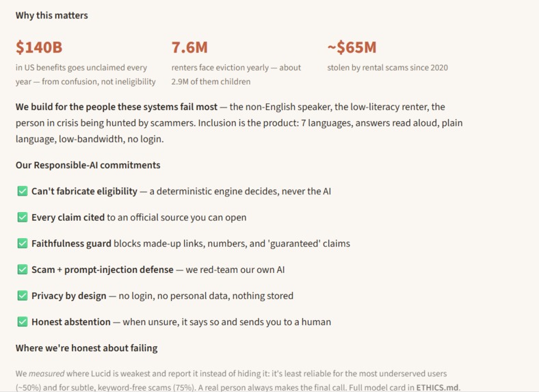Click the $140B statistic figure
This screenshot has width=539, height=392.
pyautogui.click(x=39, y=47)
